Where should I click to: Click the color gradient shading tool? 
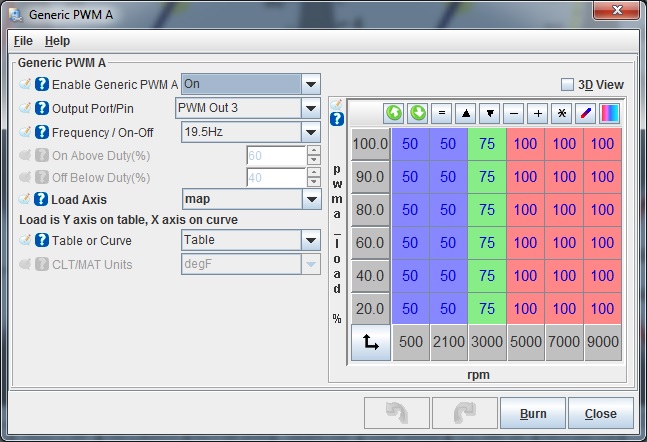tap(609, 113)
